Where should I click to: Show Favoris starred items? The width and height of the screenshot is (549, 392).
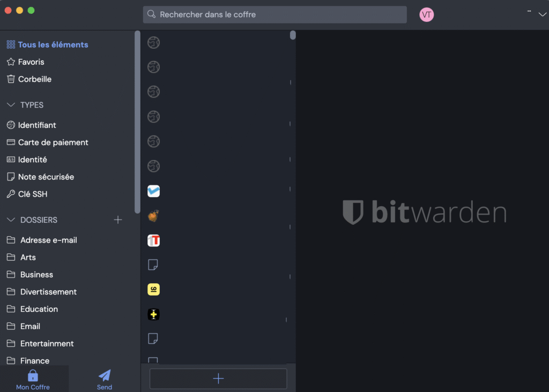26,62
